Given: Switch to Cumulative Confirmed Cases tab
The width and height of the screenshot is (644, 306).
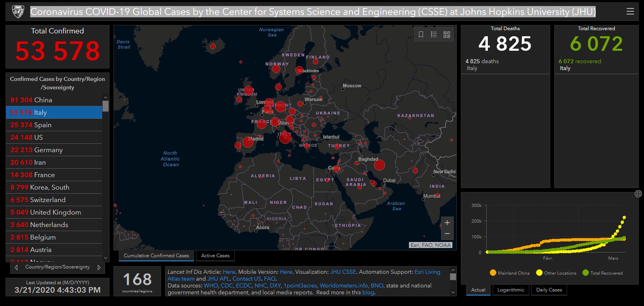Looking at the screenshot, I should (156, 256).
